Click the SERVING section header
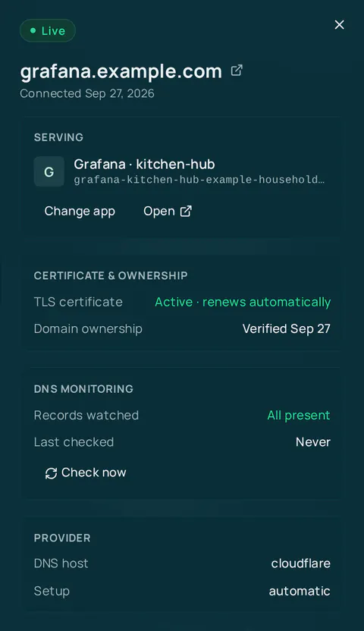364x631 pixels. [x=58, y=137]
